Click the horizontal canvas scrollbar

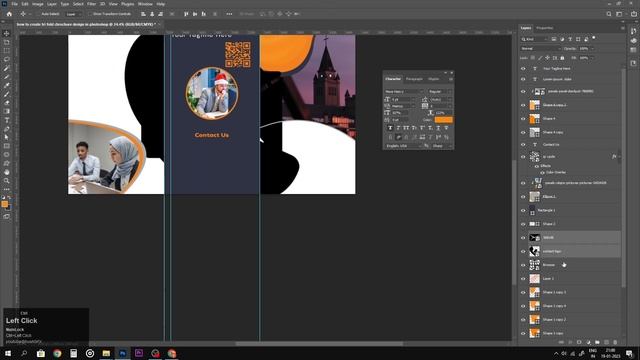(319, 344)
